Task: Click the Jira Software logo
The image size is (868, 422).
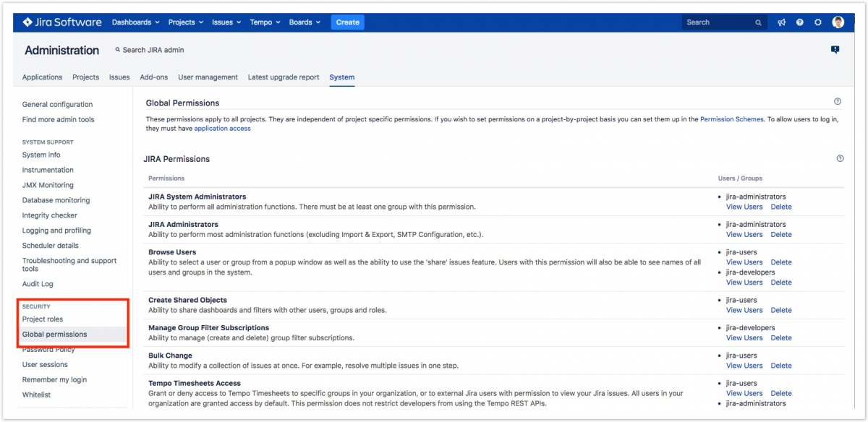Action: pos(62,22)
